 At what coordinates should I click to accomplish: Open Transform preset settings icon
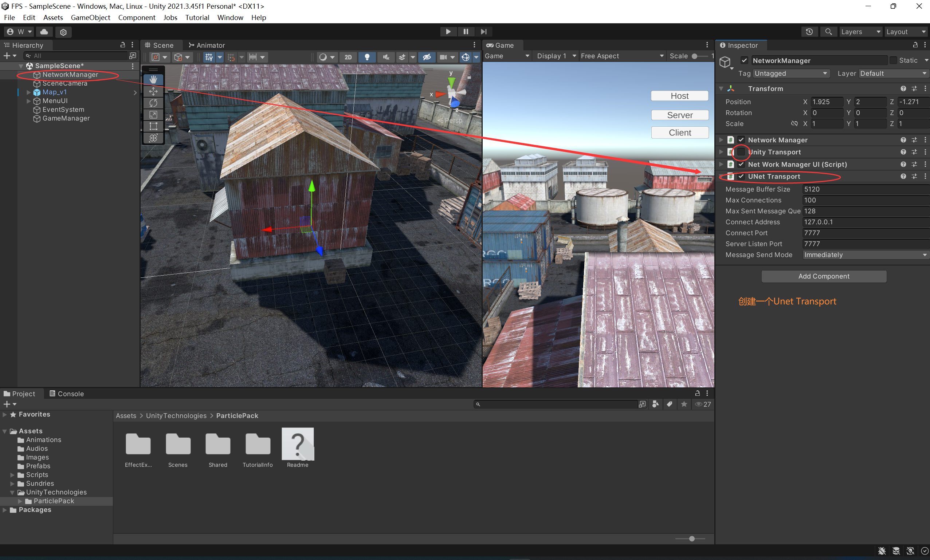[x=914, y=89]
